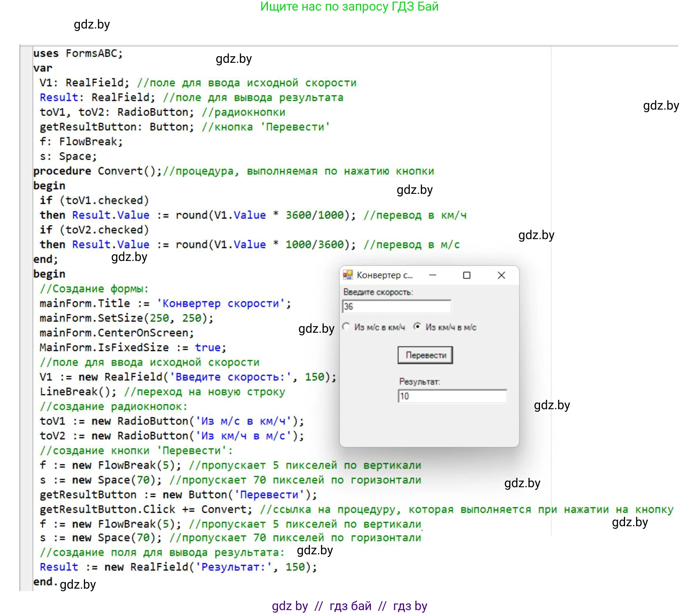The image size is (700, 614).
Task: Close the Конвертер скорости form
Action: (x=501, y=275)
